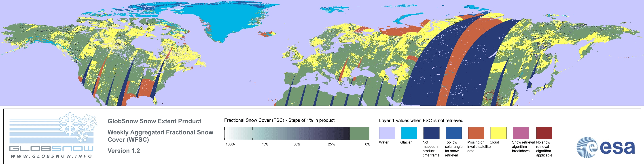Viewport: 644px width, 167px height.
Task: Click 'Weekly Aggregated Fractional Snow Cover (WFSC)' text
Action: point(160,136)
